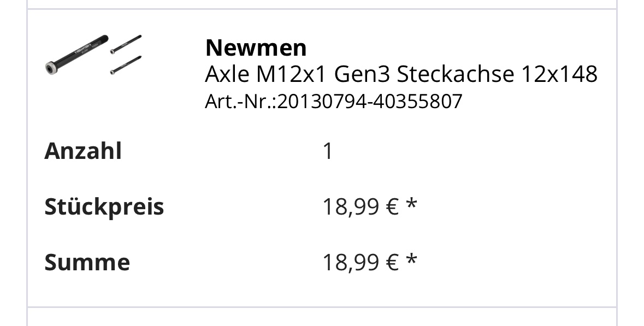
Task: Click the Summe label
Action: (87, 262)
